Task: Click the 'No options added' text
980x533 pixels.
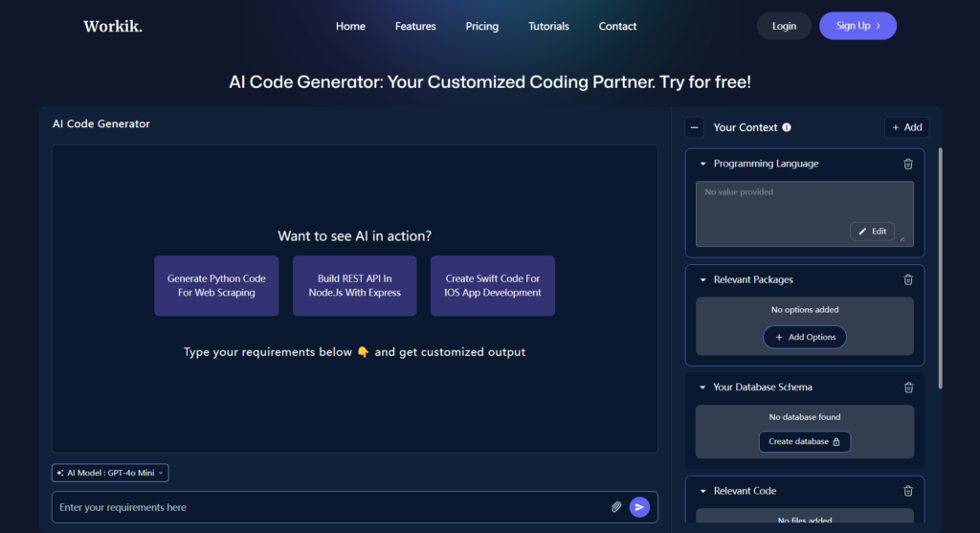Action: pyautogui.click(x=805, y=310)
